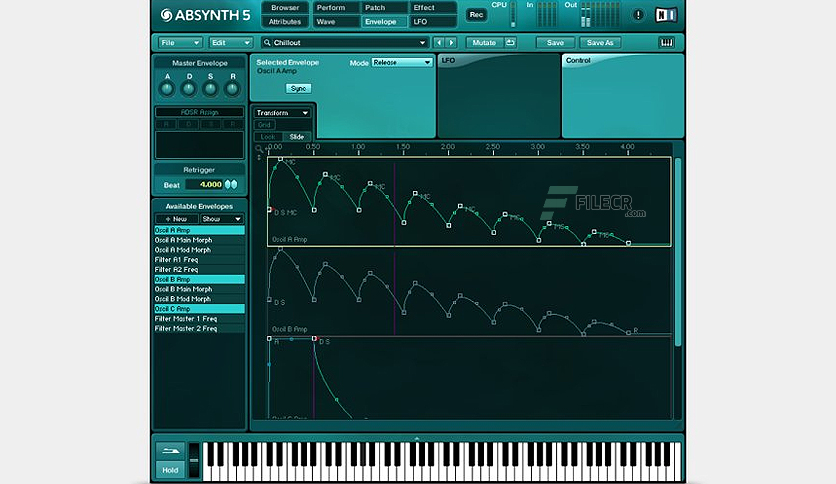Open the Show envelopes dropdown
This screenshot has height=484, width=836.
pos(222,219)
